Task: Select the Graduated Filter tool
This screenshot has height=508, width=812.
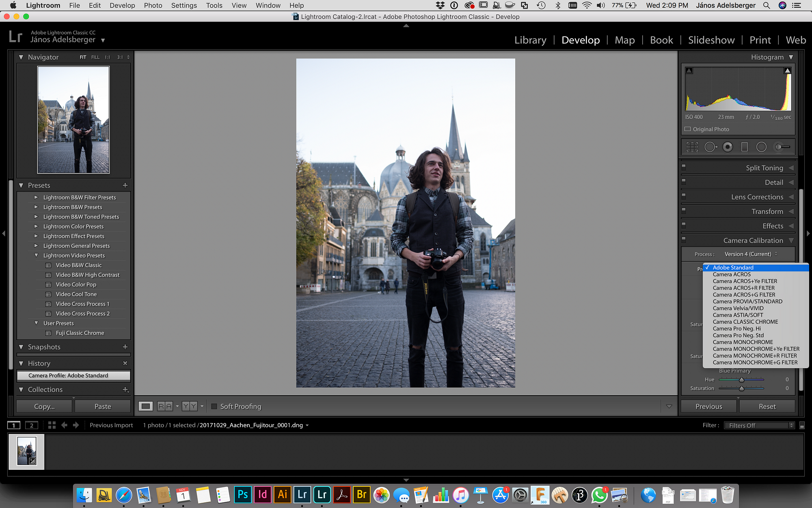Action: 745,147
